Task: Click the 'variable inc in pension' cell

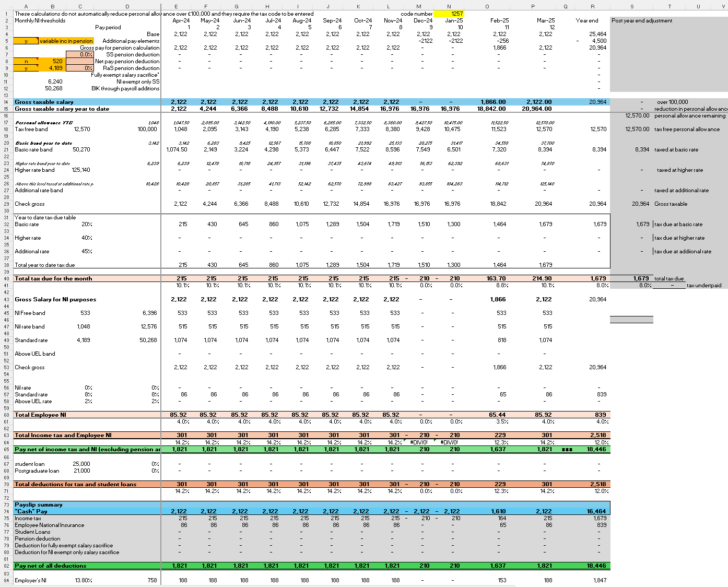Action: pos(66,41)
